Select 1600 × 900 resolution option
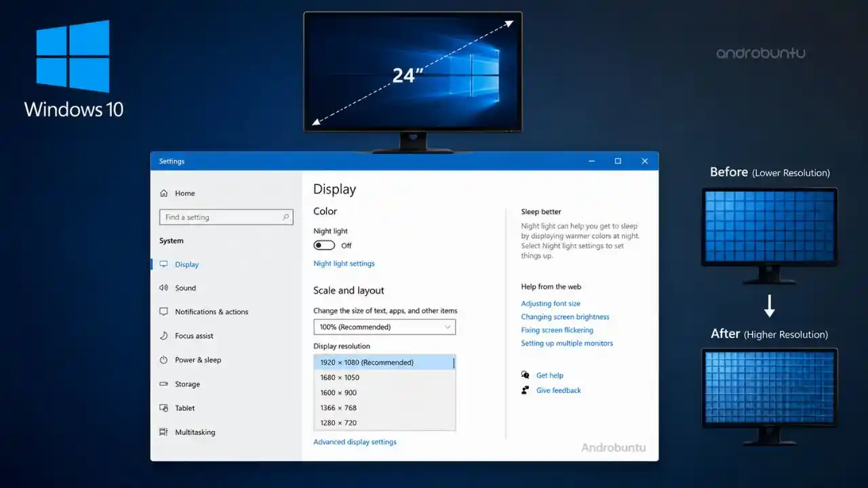Image resolution: width=868 pixels, height=488 pixels. [384, 392]
